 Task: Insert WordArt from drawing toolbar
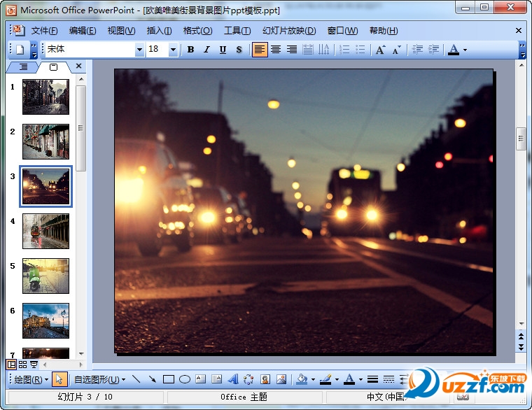pos(232,379)
